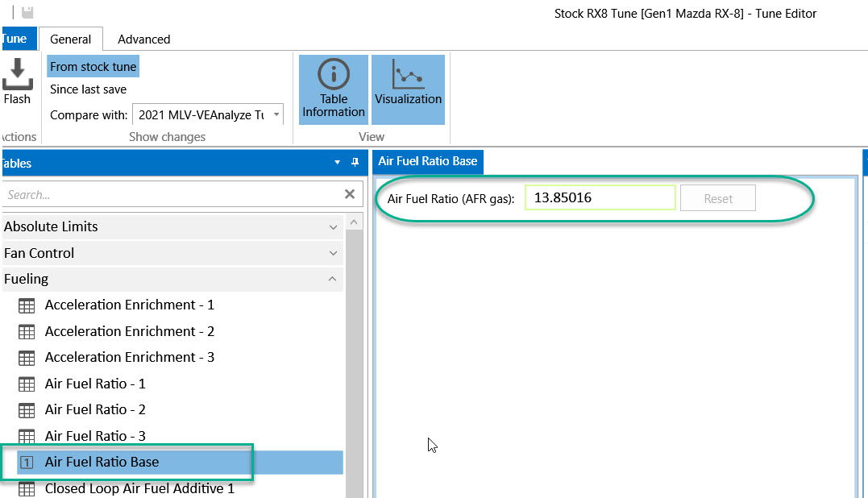Viewport: 868px width, 498px height.
Task: Toggle the Table Information view
Action: [334, 89]
